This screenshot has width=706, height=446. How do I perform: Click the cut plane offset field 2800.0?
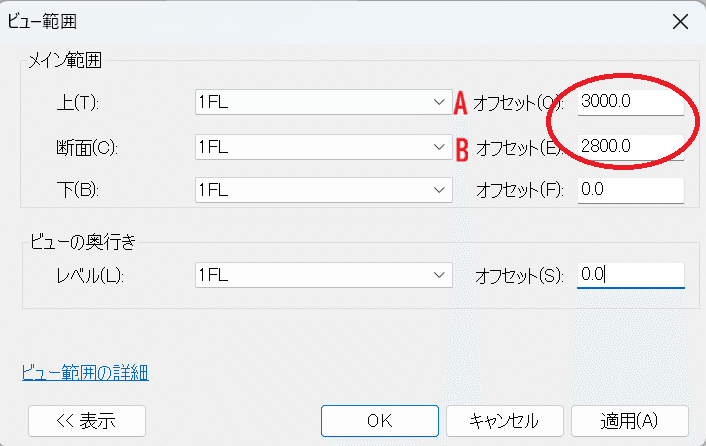[x=630, y=147]
